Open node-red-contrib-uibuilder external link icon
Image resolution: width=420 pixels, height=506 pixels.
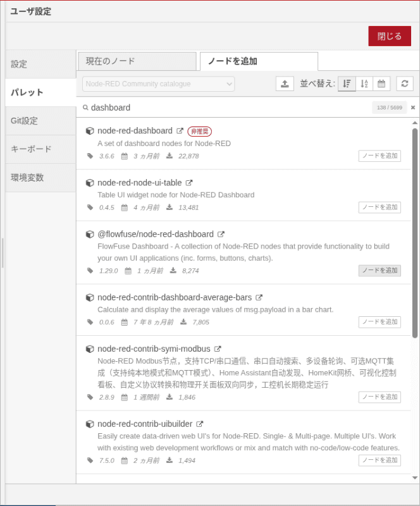[x=200, y=424]
